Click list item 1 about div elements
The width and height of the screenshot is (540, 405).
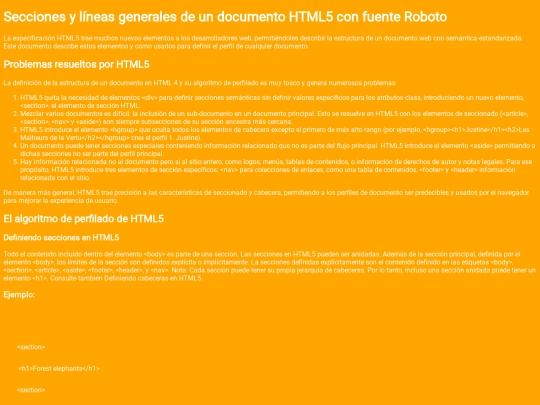click(272, 102)
